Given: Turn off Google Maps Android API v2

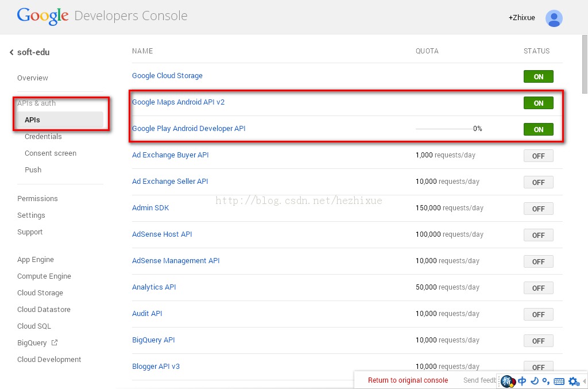Looking at the screenshot, I should [538, 103].
